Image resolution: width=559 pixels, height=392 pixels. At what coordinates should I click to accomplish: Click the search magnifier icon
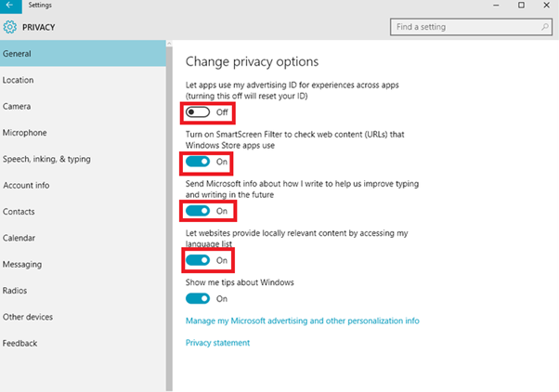tap(545, 27)
